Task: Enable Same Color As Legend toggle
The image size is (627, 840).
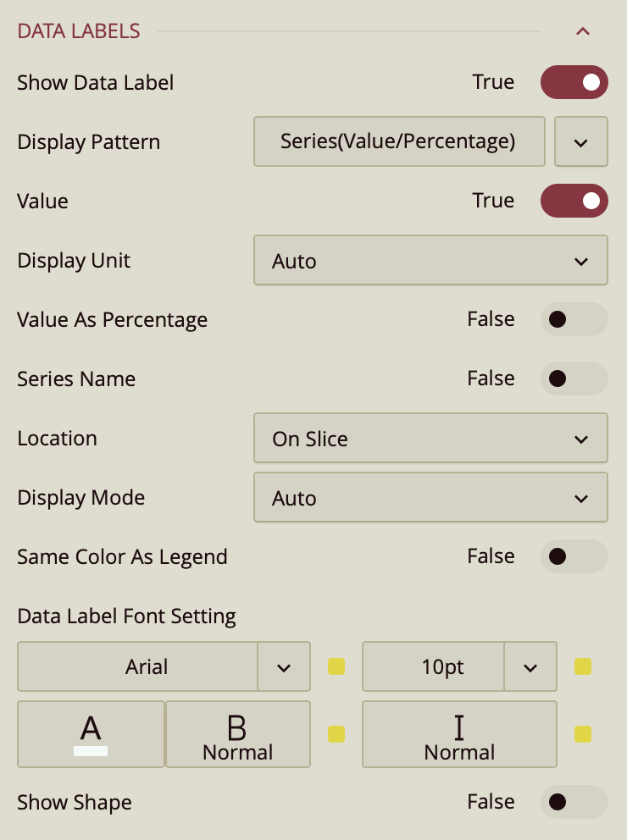Action: 574,556
